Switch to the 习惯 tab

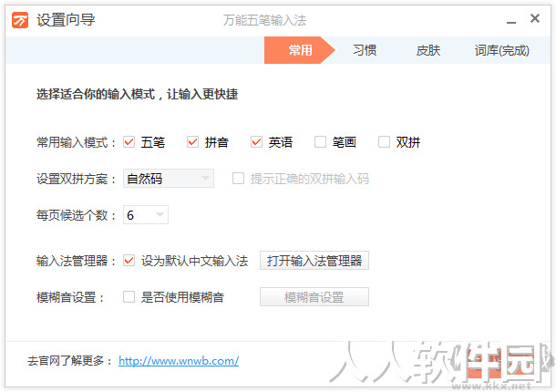(365, 50)
